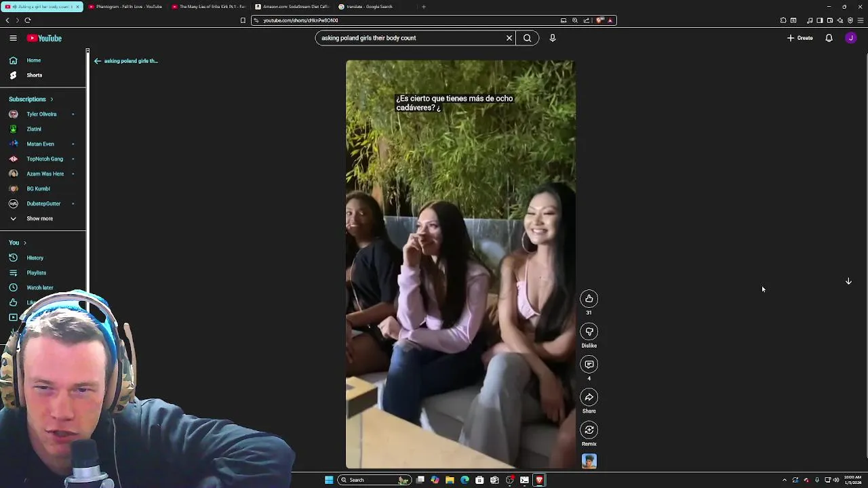
Task: Open Azam Was Here subscription channel
Action: coord(43,174)
